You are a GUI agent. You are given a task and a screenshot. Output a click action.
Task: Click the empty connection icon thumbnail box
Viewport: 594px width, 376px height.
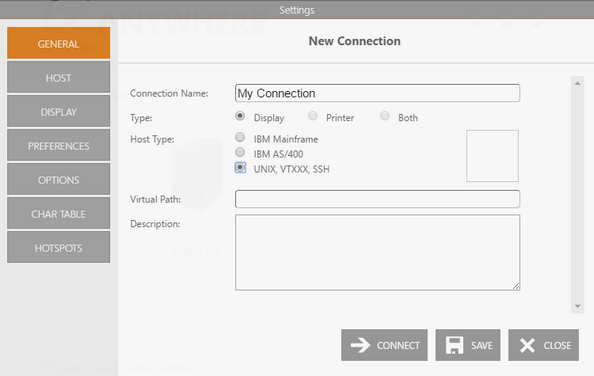[492, 156]
